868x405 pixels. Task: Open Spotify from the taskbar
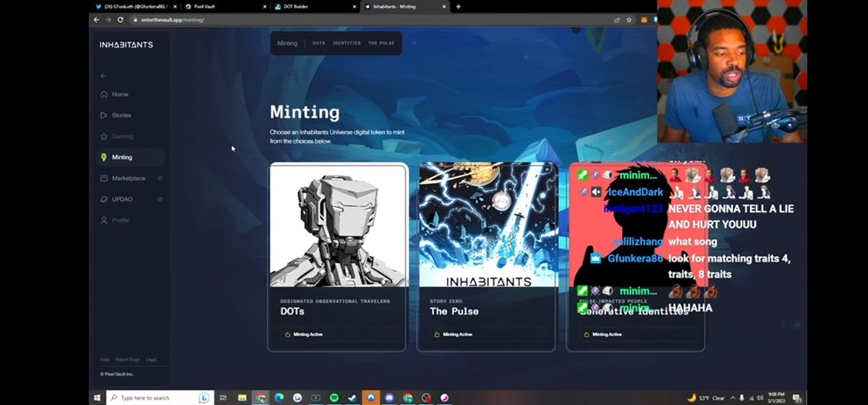pyautogui.click(x=333, y=398)
